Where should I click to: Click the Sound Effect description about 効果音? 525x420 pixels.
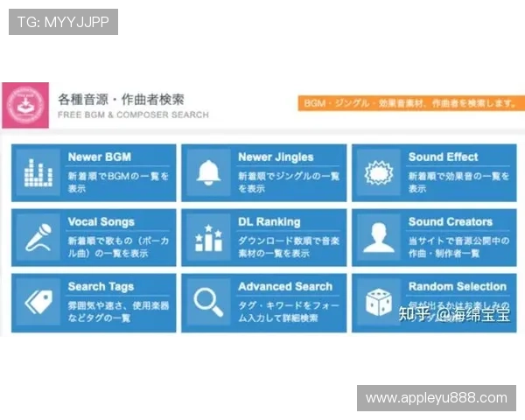coord(458,182)
